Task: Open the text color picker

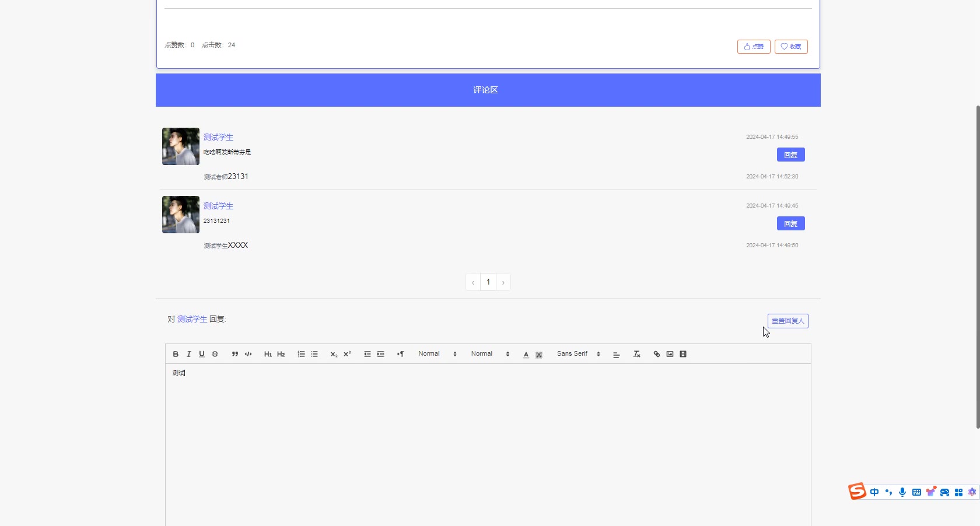Action: tap(526, 354)
